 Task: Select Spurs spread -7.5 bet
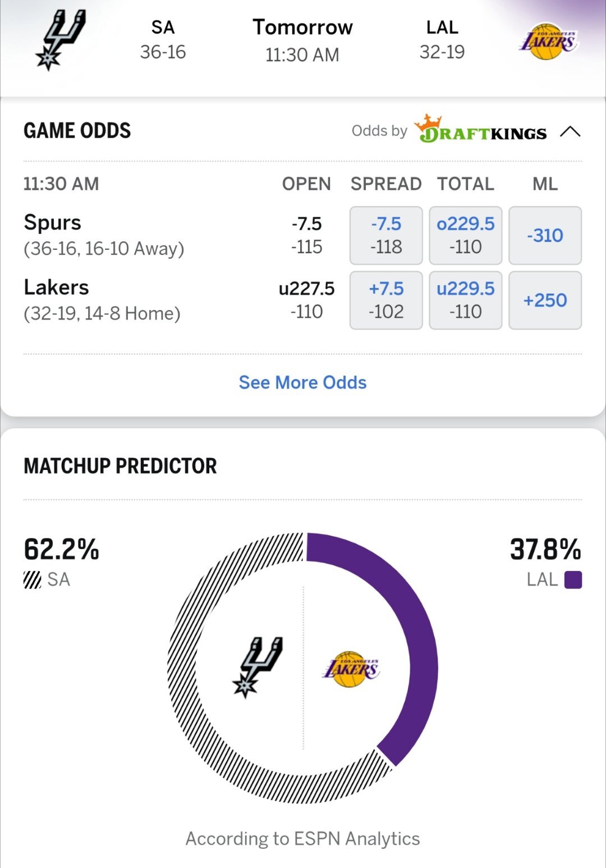coord(386,235)
